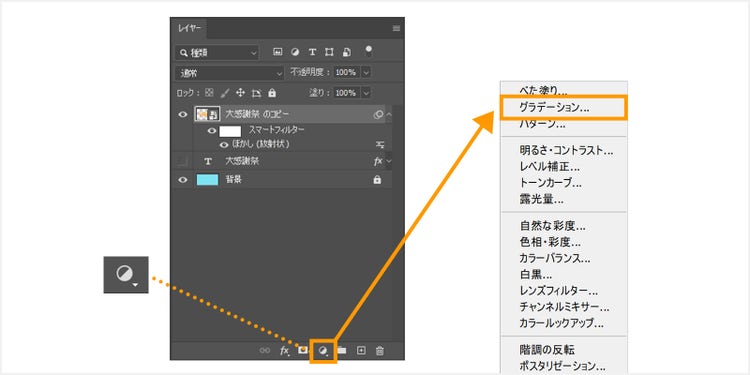750x375 pixels.
Task: Filter layers by adjustment layer type
Action: pyautogui.click(x=295, y=52)
